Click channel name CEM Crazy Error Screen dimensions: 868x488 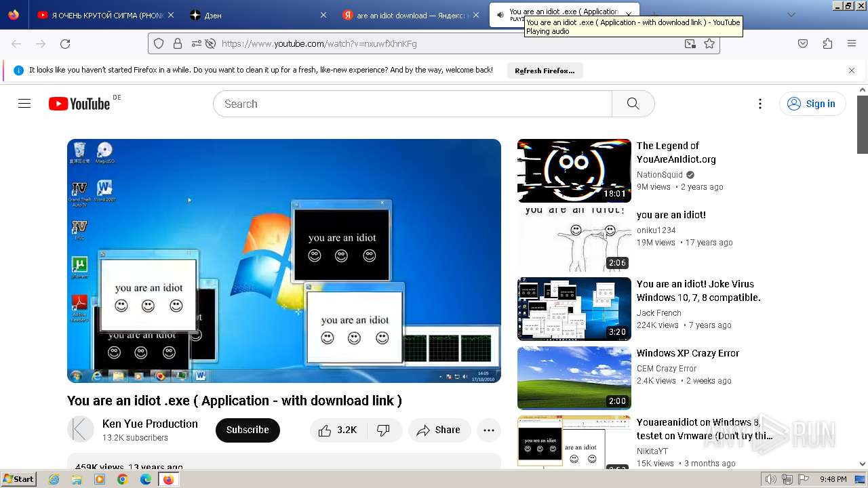(x=667, y=368)
